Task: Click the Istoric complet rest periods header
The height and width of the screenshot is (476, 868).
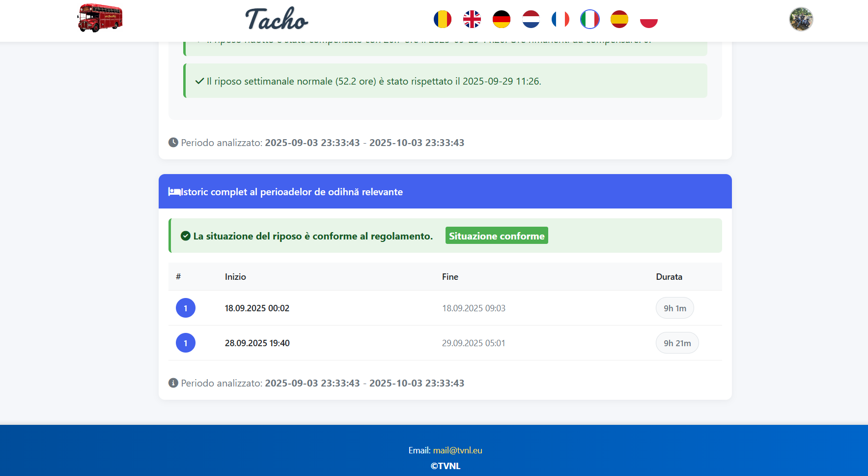Action: [x=292, y=192]
